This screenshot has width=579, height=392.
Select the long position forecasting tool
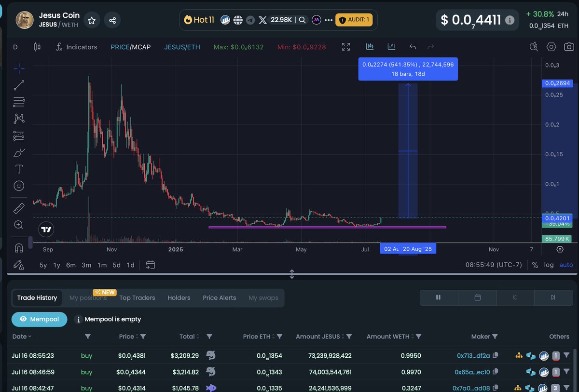click(19, 135)
